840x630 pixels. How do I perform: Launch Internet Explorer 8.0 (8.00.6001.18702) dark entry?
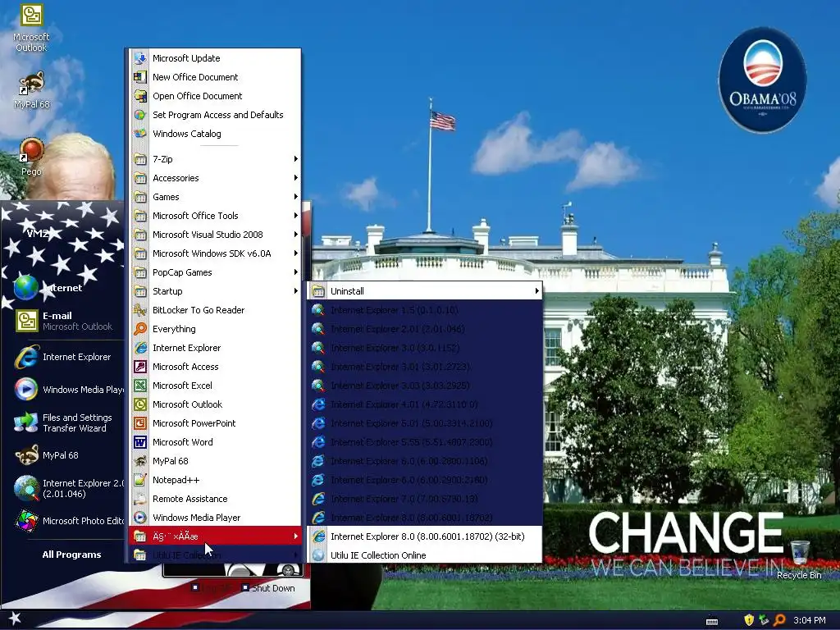[x=425, y=518]
